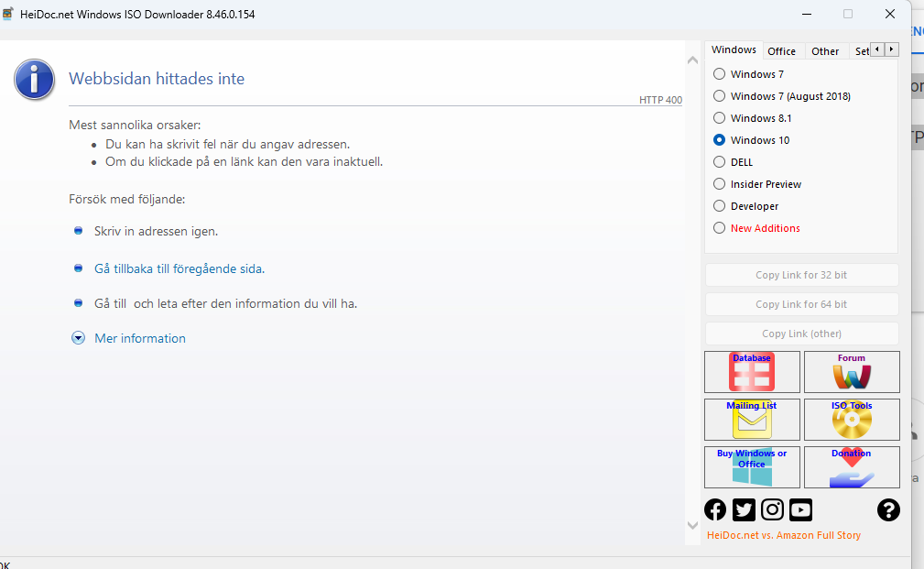Click Copy Link (other) button

[x=801, y=334]
